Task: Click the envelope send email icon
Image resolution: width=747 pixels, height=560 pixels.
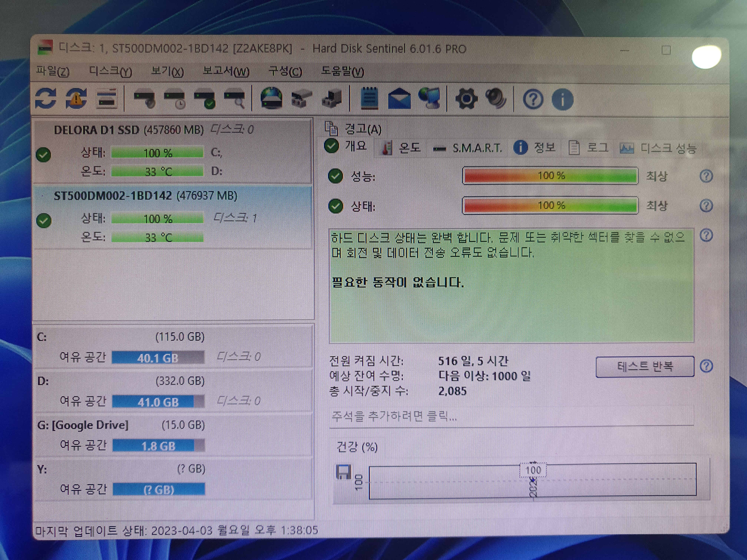Action: tap(399, 99)
